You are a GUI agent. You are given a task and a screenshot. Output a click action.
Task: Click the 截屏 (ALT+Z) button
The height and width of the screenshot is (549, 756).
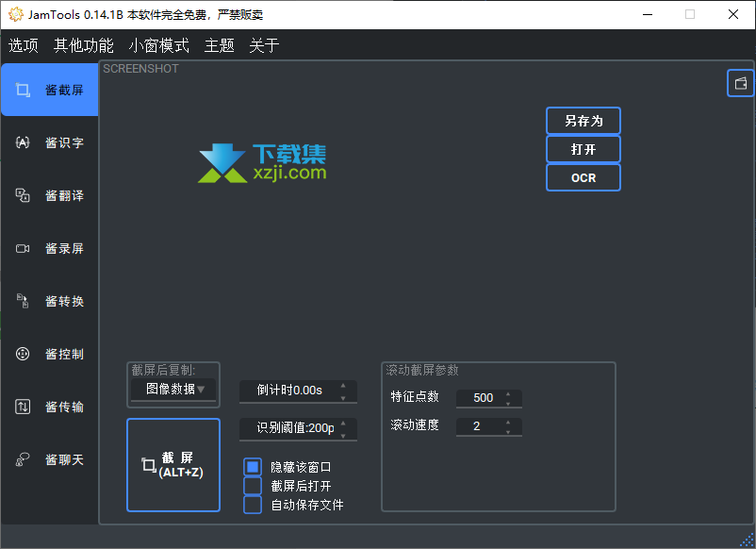point(173,465)
